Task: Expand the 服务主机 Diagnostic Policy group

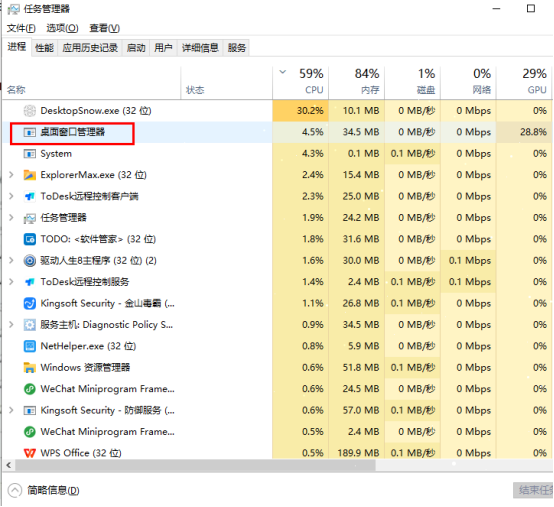Action: [11, 324]
